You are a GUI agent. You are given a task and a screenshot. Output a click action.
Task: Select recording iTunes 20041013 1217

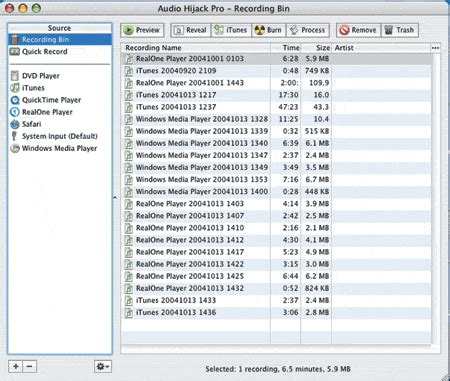(x=277, y=95)
